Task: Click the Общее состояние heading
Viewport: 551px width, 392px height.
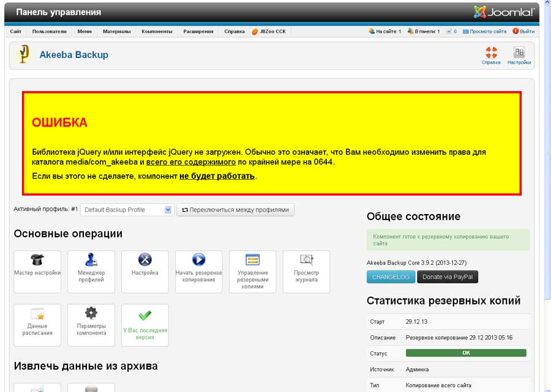Action: click(x=413, y=216)
